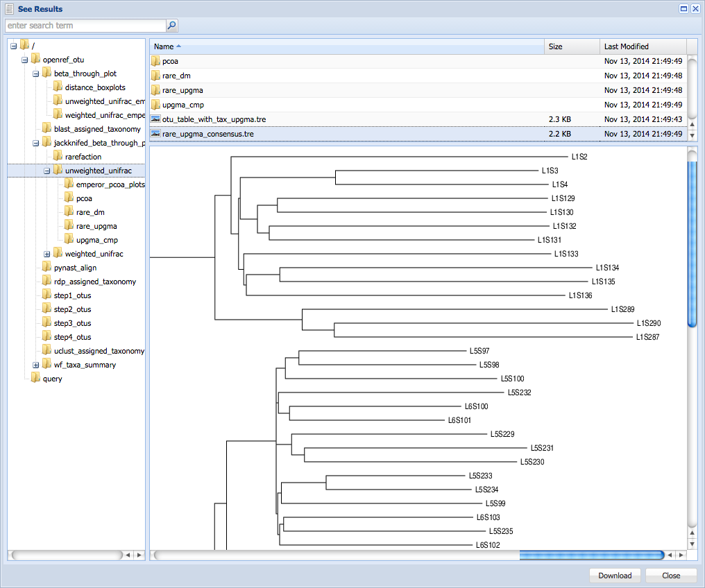Click the search term input field
Screen dimensions: 705x588
(85, 26)
